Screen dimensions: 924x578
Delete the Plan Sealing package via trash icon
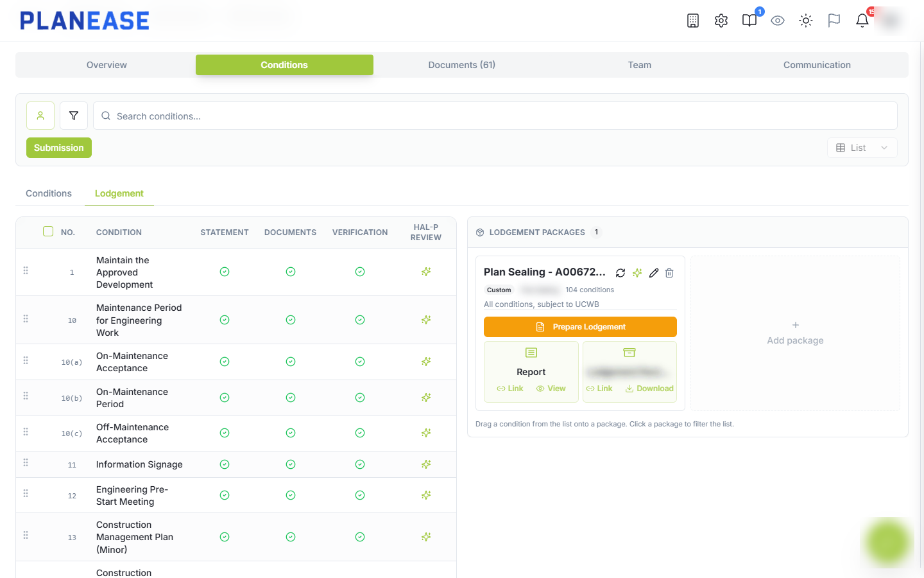coord(669,273)
